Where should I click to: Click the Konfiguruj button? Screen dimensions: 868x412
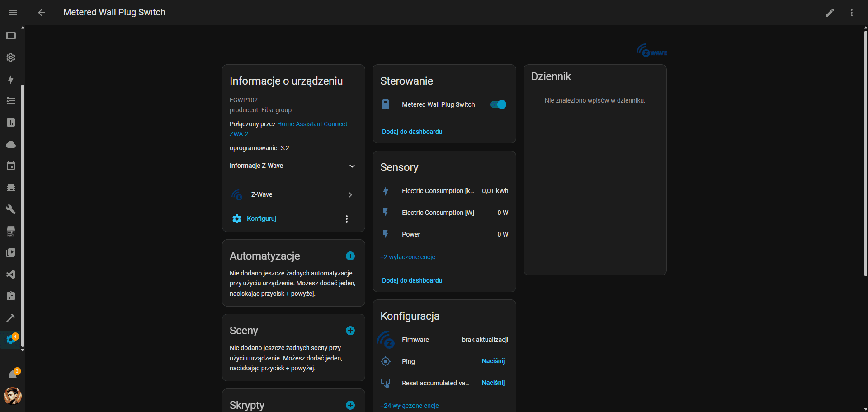click(x=261, y=218)
